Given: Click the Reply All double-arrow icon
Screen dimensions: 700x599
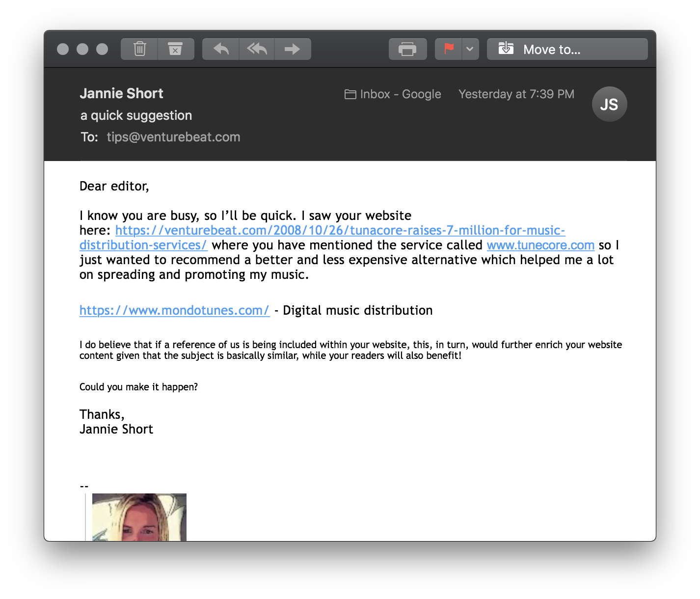Looking at the screenshot, I should tap(257, 49).
